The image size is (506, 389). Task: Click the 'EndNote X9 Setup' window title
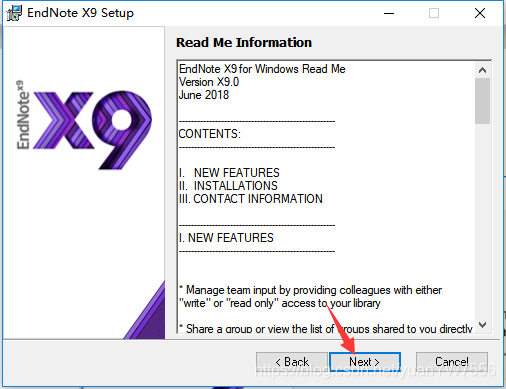pyautogui.click(x=80, y=13)
